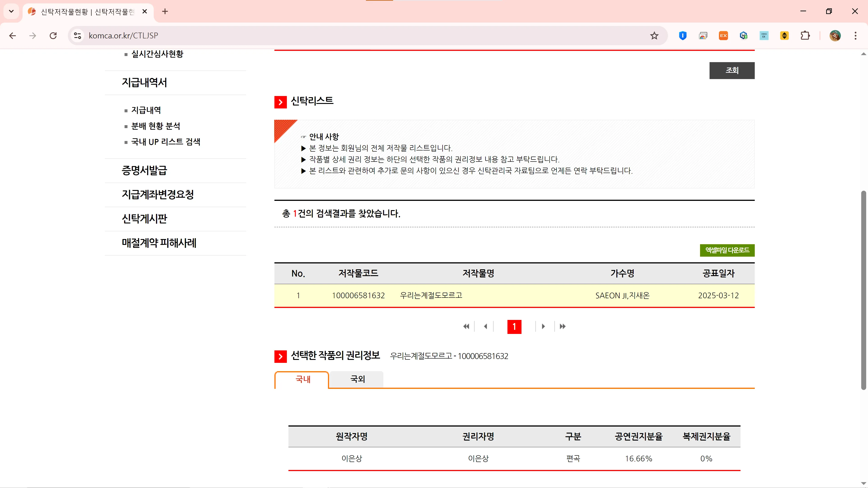Go to next page of results

click(x=543, y=326)
